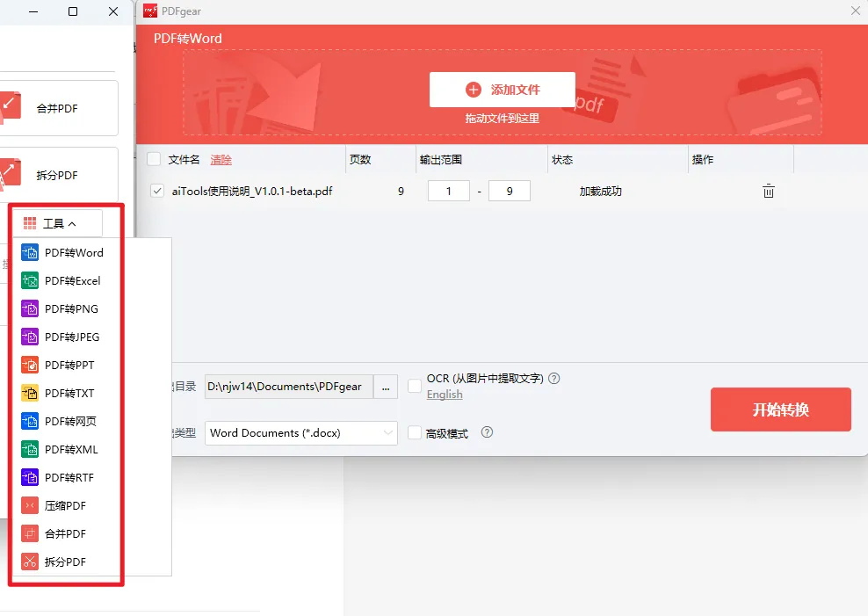Click the PDF转Word icon in tools list
The height and width of the screenshot is (616, 868).
[30, 253]
